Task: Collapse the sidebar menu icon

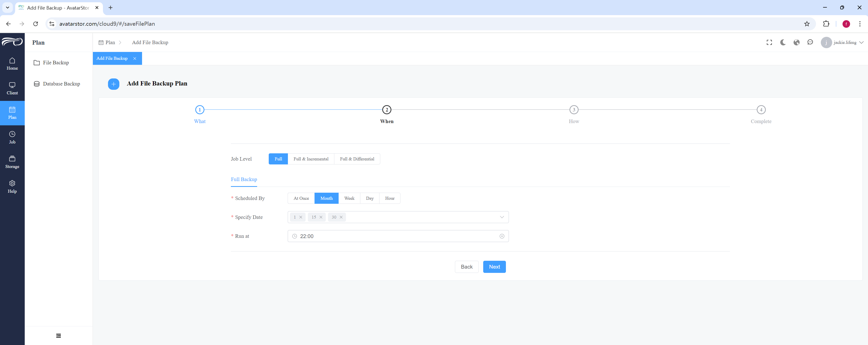Action: pyautogui.click(x=59, y=336)
